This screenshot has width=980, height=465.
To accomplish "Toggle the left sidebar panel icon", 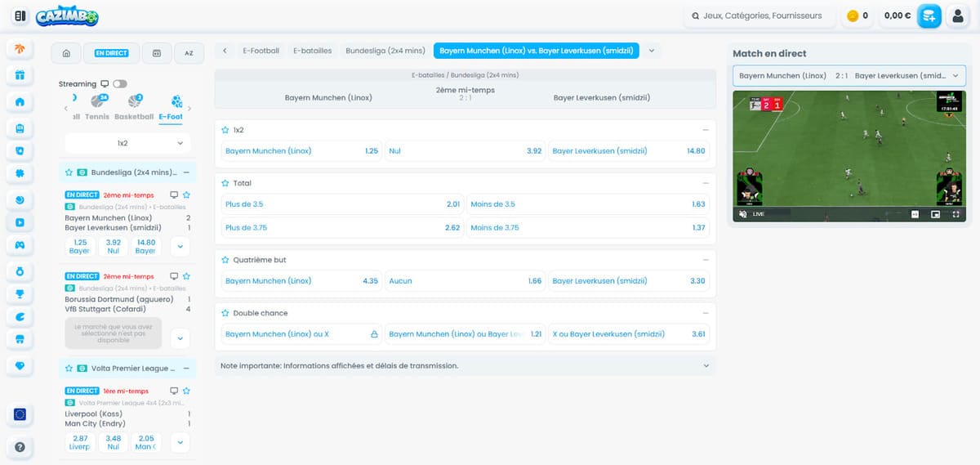I will [x=20, y=16].
